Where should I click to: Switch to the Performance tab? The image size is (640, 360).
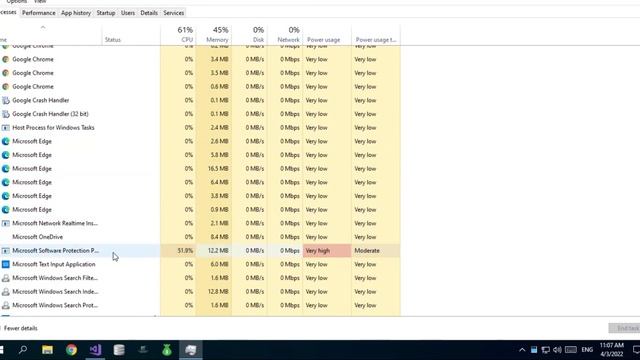pos(38,13)
